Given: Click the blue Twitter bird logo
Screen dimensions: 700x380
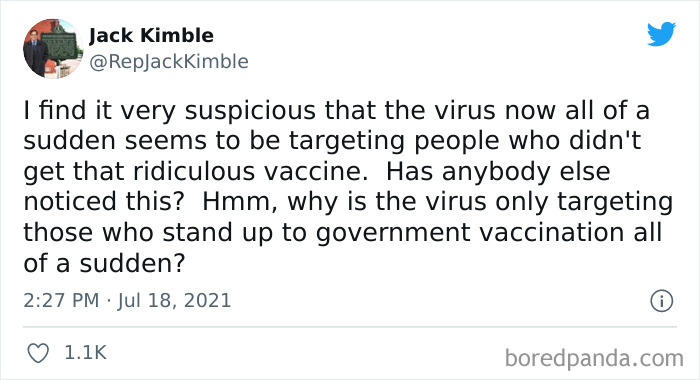Looking at the screenshot, I should tap(661, 33).
